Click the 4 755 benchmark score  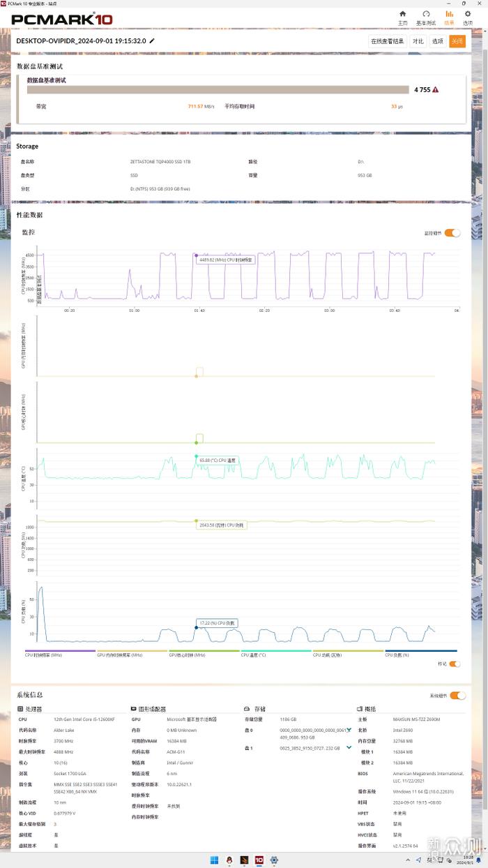click(422, 89)
